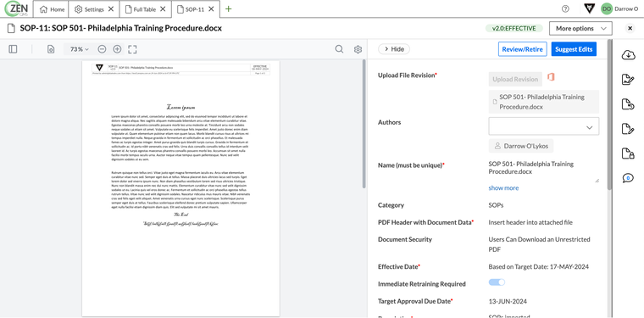Open the comments bubble icon

coord(628,178)
